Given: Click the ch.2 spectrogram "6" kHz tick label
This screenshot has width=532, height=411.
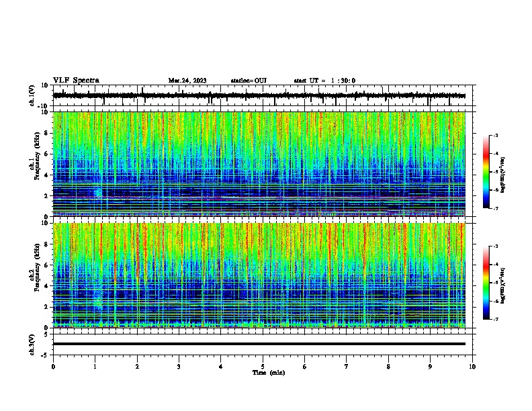Looking at the screenshot, I should point(46,265).
